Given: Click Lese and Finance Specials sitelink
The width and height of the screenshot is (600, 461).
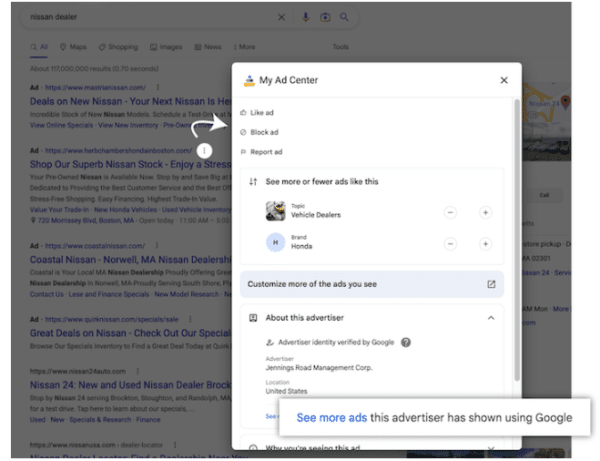Looking at the screenshot, I should (x=109, y=294).
